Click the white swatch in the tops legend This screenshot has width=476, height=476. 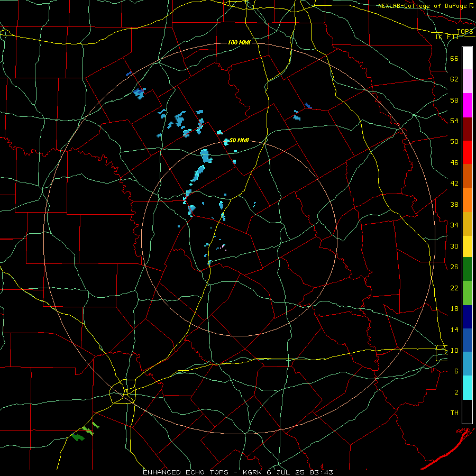click(x=467, y=58)
